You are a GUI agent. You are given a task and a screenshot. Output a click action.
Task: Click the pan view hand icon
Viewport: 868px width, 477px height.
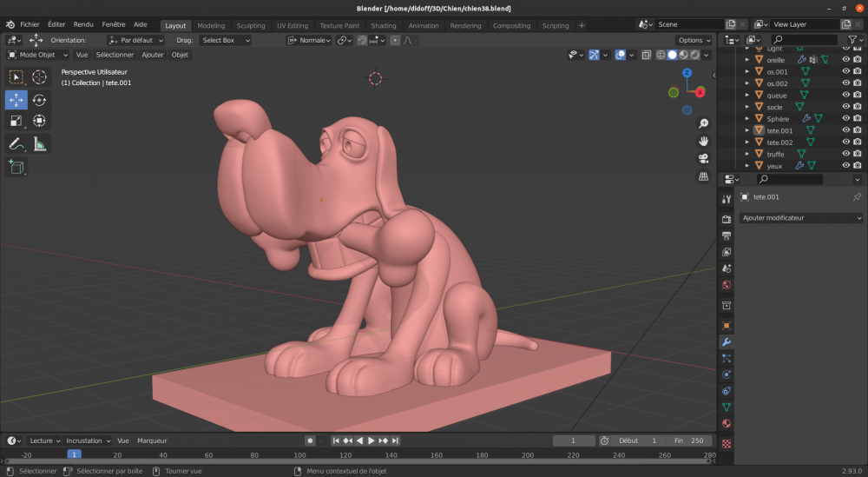coord(703,142)
